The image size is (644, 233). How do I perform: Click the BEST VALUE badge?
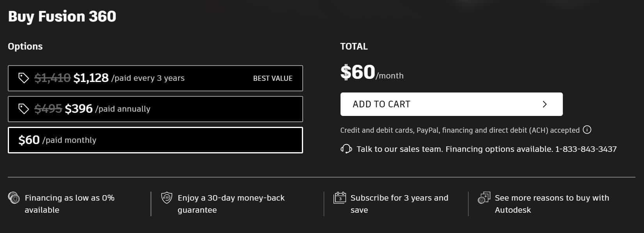pyautogui.click(x=273, y=78)
